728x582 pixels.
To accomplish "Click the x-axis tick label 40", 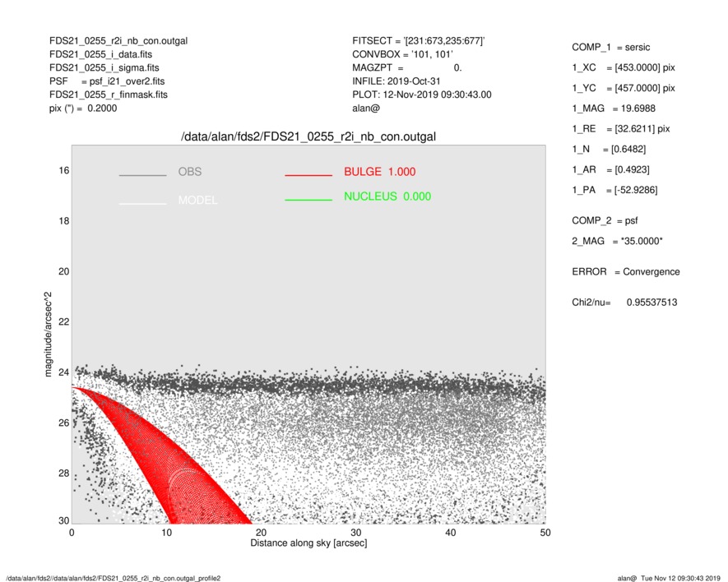I will [450, 533].
